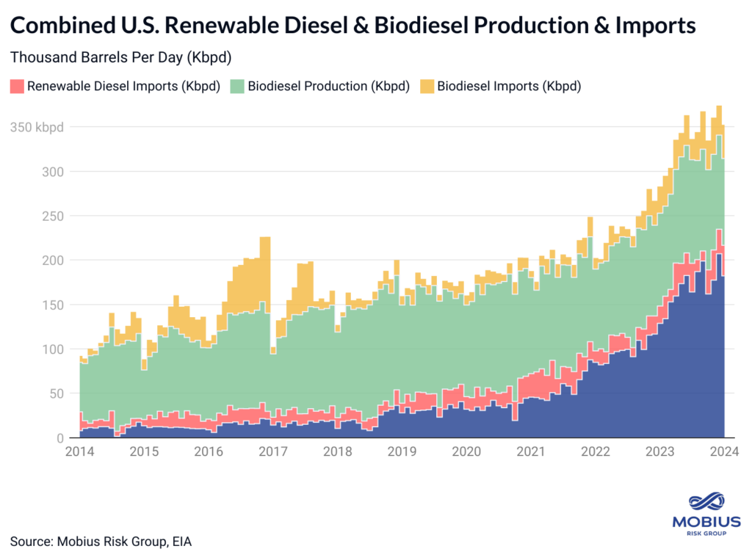Select the 'Biodiesel Imports (Kbpd)' legend label
This screenshot has width=752, height=560.
pos(510,87)
